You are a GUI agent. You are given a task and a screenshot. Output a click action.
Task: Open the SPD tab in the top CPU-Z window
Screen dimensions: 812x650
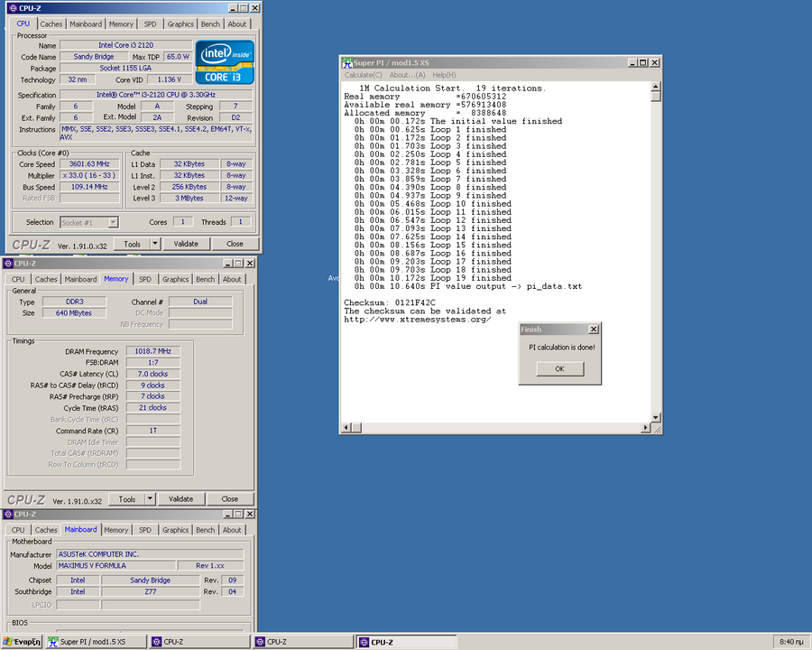(x=150, y=23)
